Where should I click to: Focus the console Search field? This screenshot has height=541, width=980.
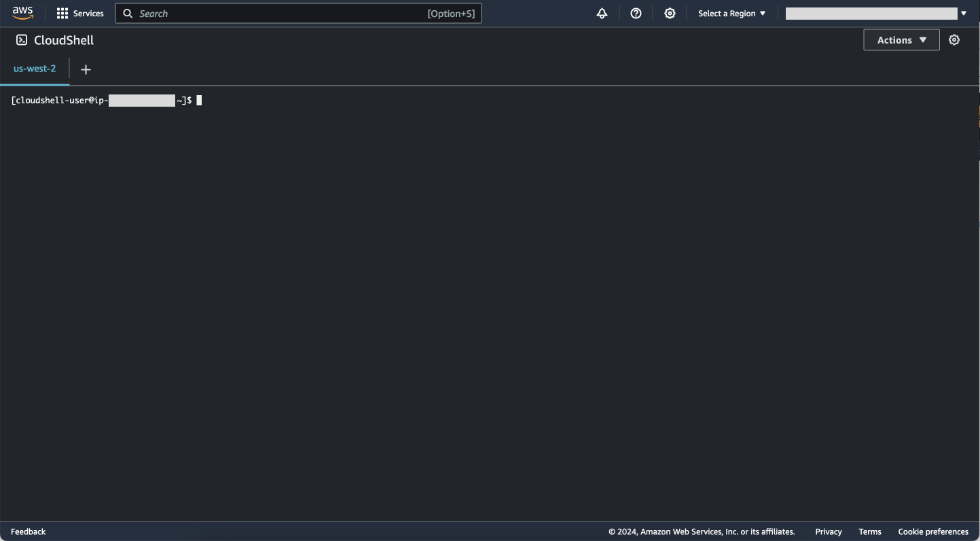(x=298, y=14)
